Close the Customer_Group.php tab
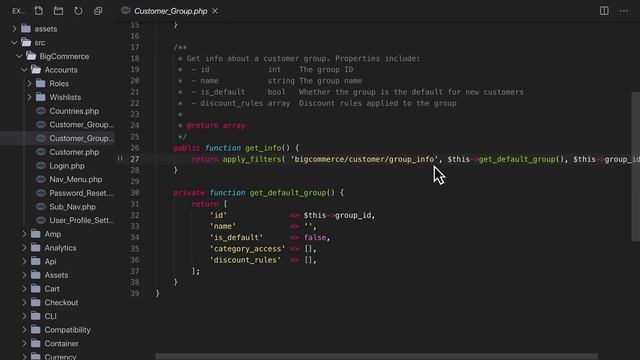 click(215, 11)
